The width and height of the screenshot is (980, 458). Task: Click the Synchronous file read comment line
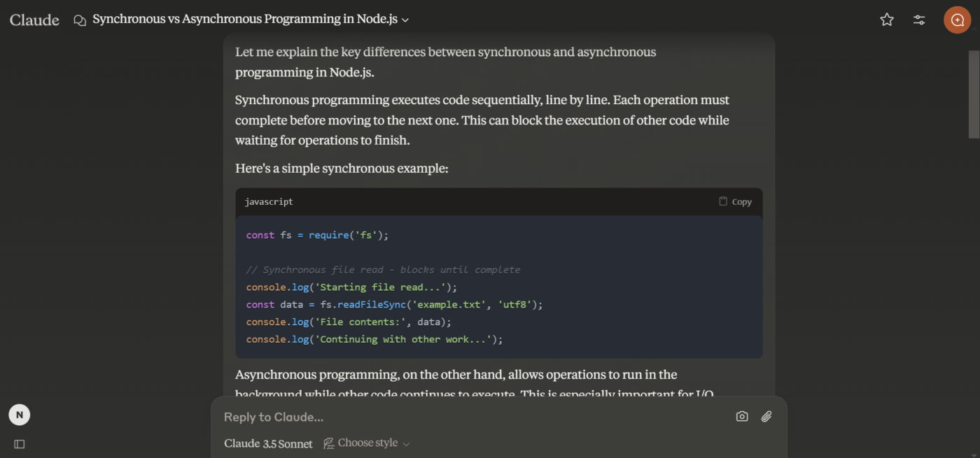tap(383, 270)
